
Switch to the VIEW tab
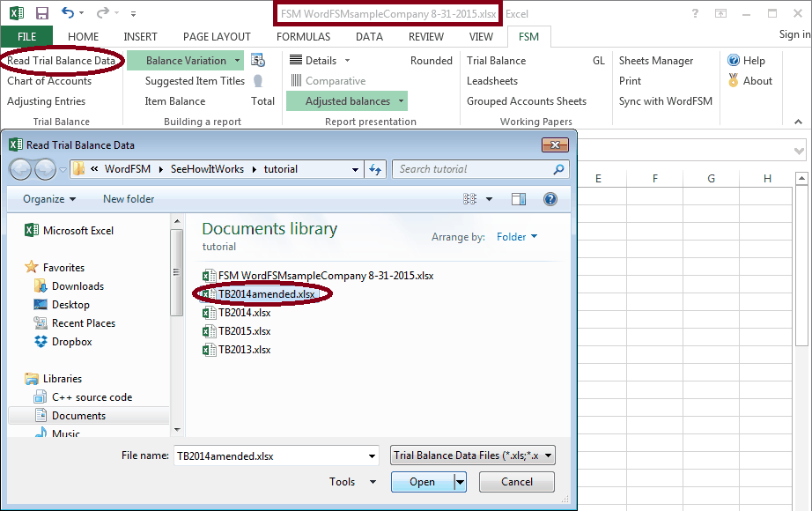[x=481, y=37]
